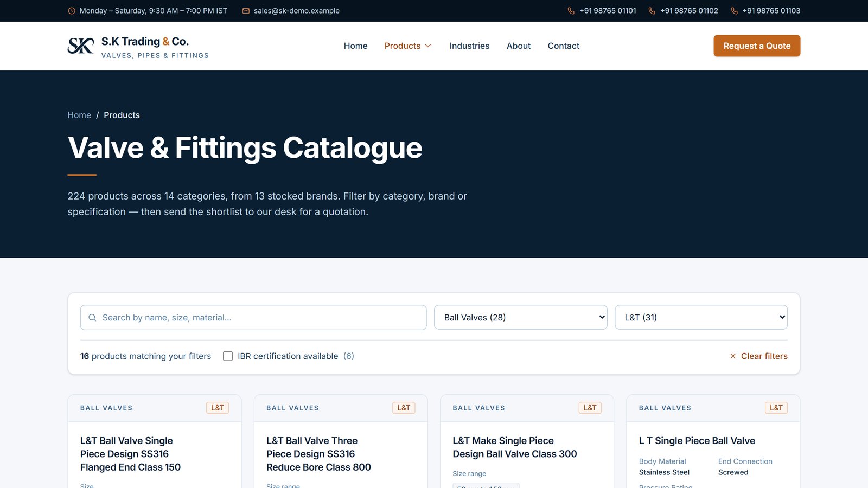Click the phone icon beside +91 98765 01101
Screen dimensions: 868x488
571,11
